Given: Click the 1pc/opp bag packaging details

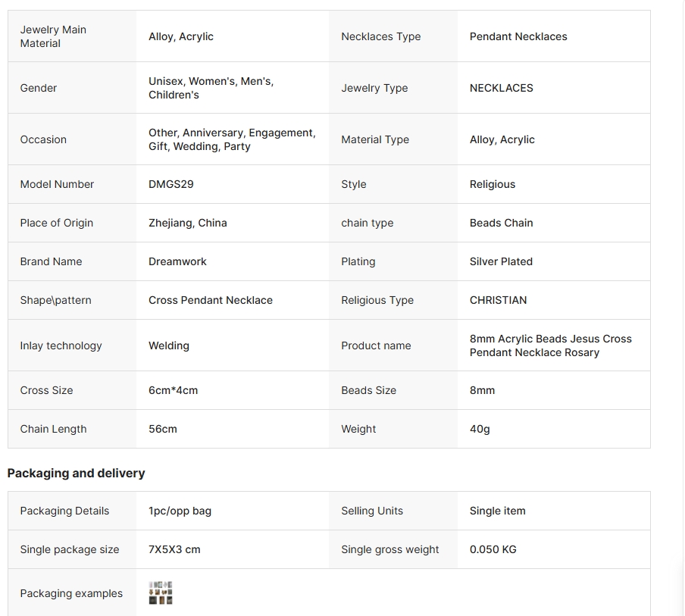Looking at the screenshot, I should (180, 511).
